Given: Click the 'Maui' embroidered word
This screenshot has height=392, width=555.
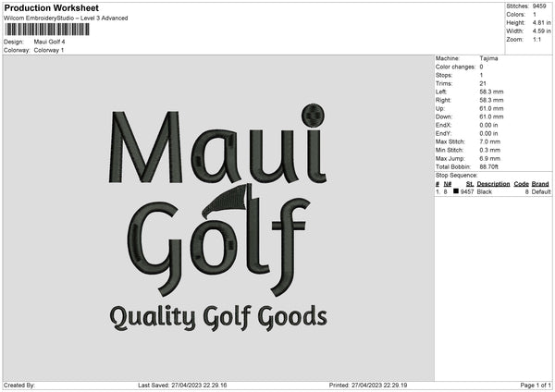Looking at the screenshot, I should point(217,144).
